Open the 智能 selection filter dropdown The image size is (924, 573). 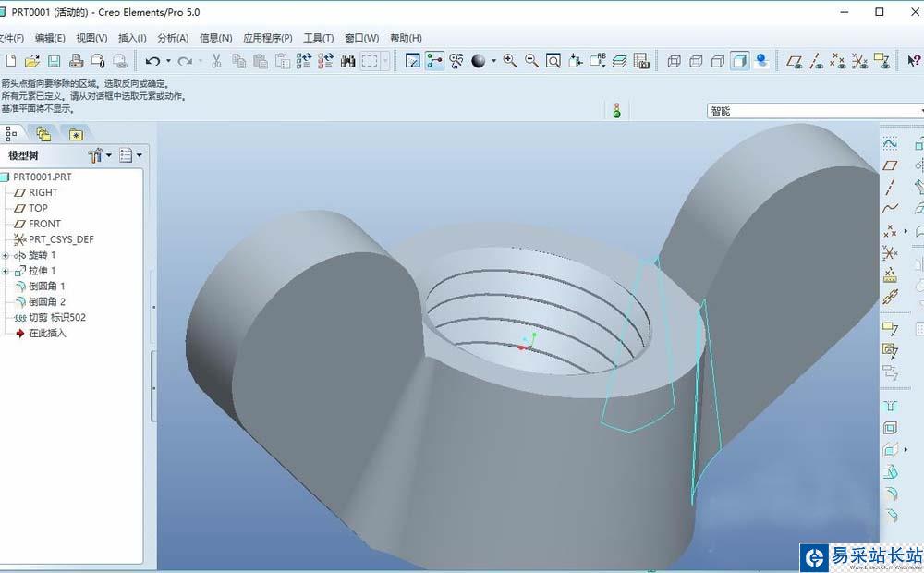click(x=813, y=111)
